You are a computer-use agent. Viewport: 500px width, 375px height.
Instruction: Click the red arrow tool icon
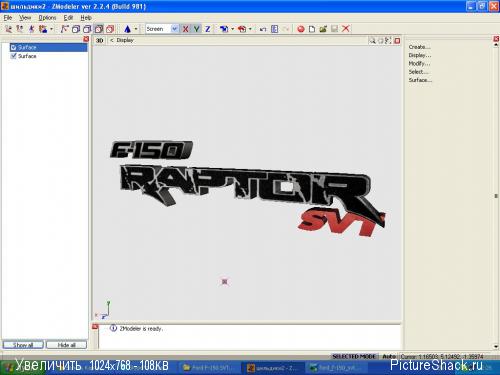tap(242, 29)
